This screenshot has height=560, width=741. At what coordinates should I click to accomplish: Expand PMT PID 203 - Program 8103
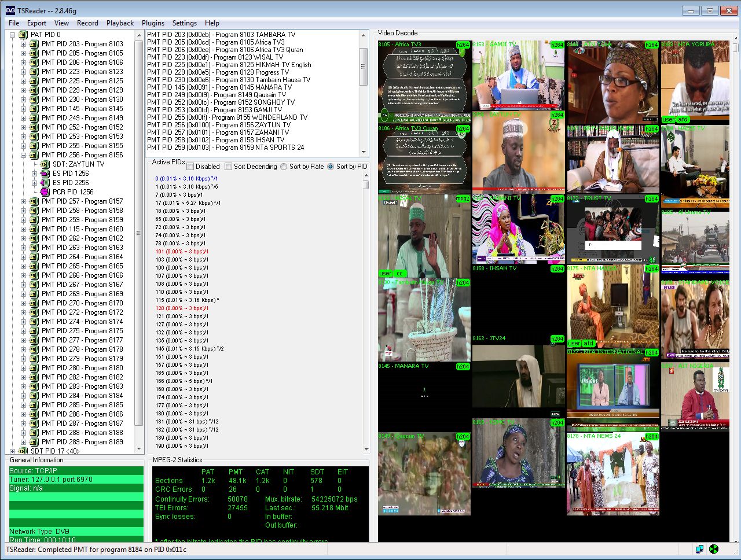(x=23, y=44)
